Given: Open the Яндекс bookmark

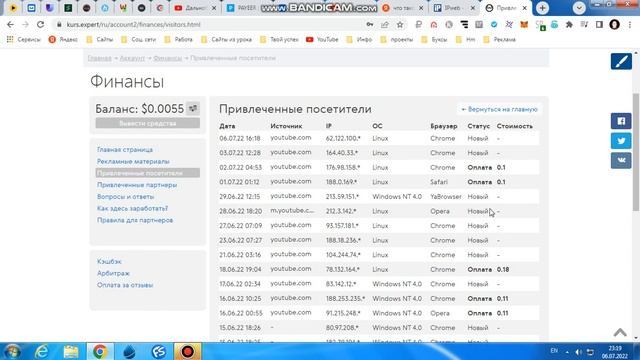Looking at the screenshot, I should click(63, 40).
